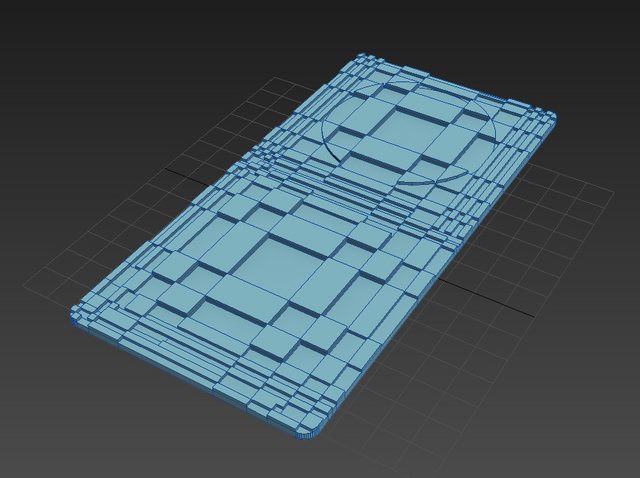This screenshot has height=478, width=640.
Task: Click the far right corner of ground grid
Action: click(610, 192)
